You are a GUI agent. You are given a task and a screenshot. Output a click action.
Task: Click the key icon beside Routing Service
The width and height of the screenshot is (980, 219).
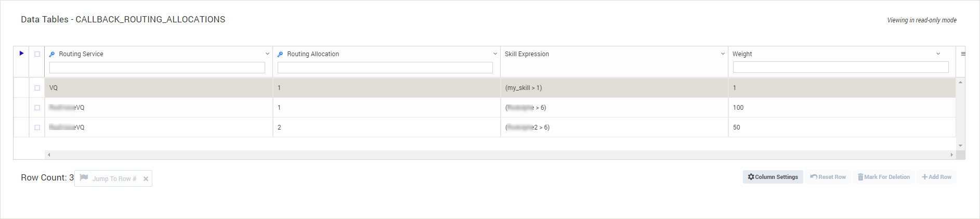52,54
